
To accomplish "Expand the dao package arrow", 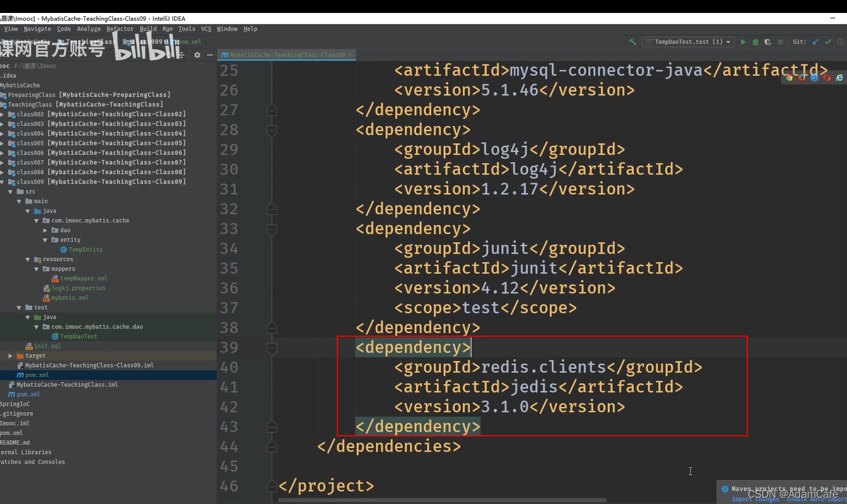I will [x=45, y=230].
